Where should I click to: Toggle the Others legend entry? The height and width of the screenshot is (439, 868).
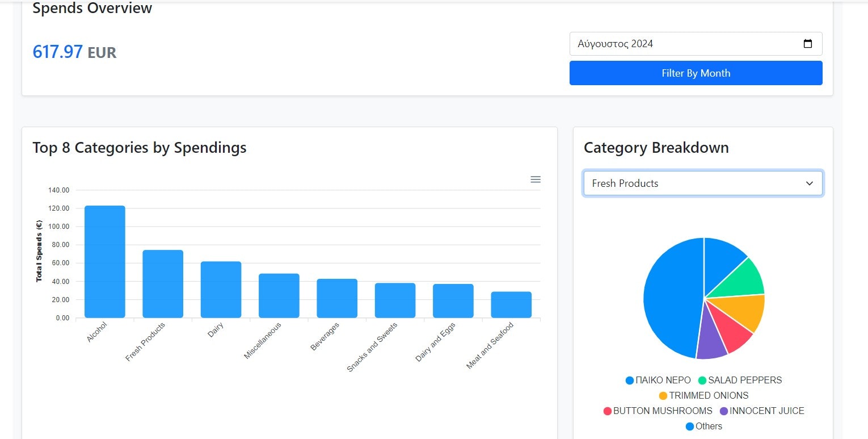pos(703,427)
